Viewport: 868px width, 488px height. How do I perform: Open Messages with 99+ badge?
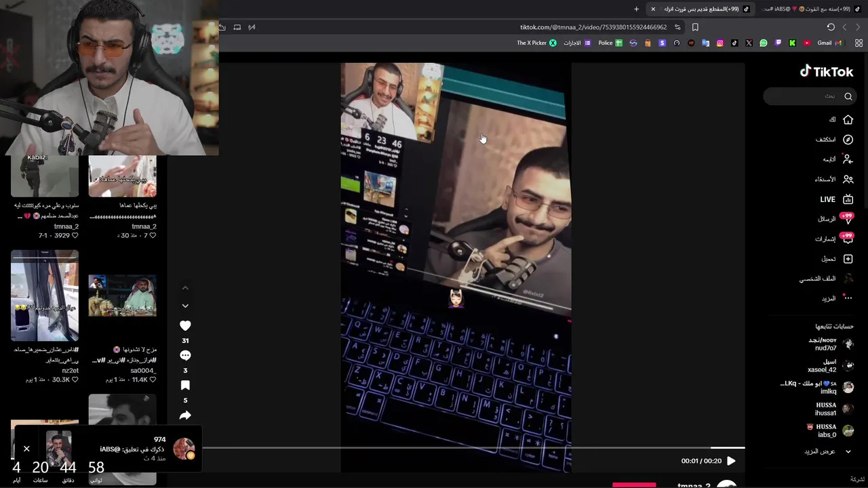847,219
